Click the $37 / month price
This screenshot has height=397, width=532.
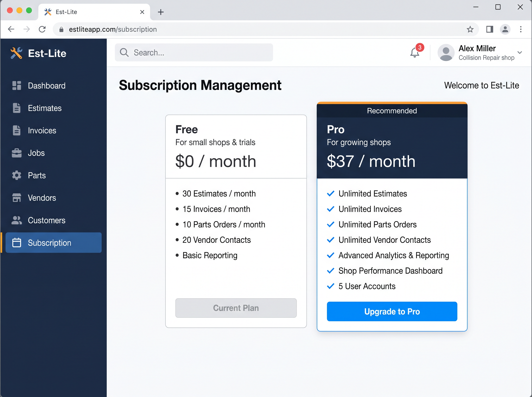371,161
